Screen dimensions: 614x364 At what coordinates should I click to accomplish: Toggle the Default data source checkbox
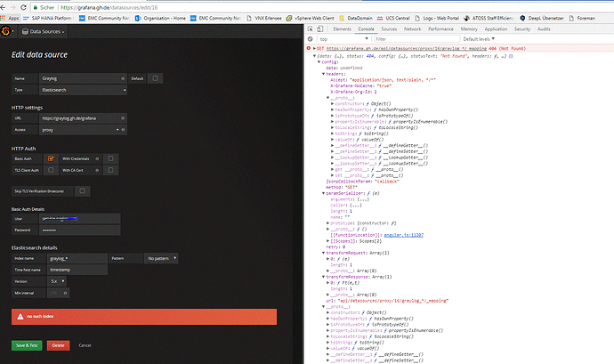pyautogui.click(x=155, y=78)
